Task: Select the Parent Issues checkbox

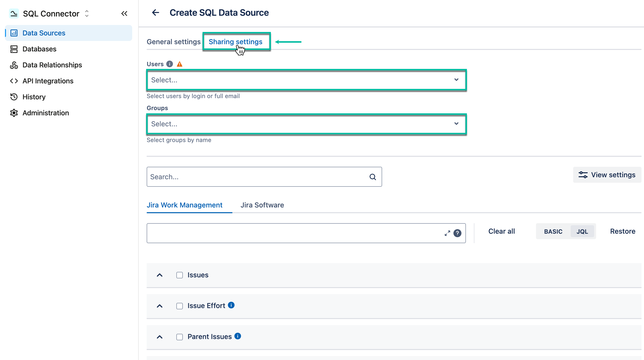Action: click(180, 337)
